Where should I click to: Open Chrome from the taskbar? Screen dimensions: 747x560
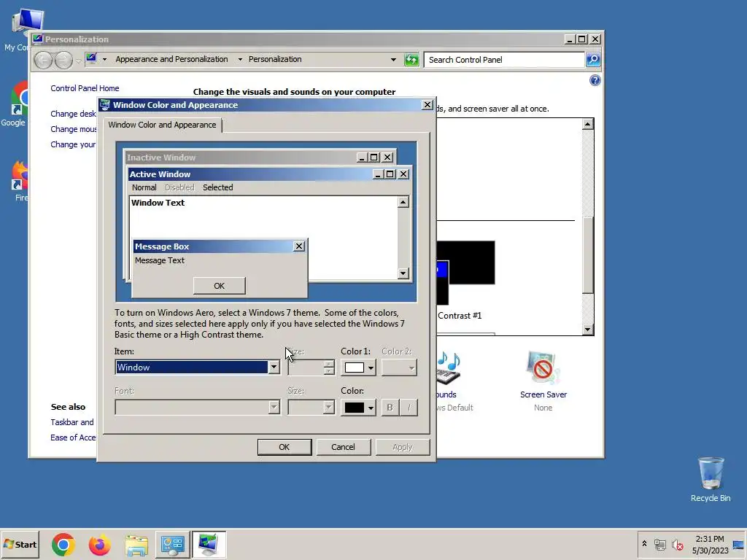click(63, 545)
